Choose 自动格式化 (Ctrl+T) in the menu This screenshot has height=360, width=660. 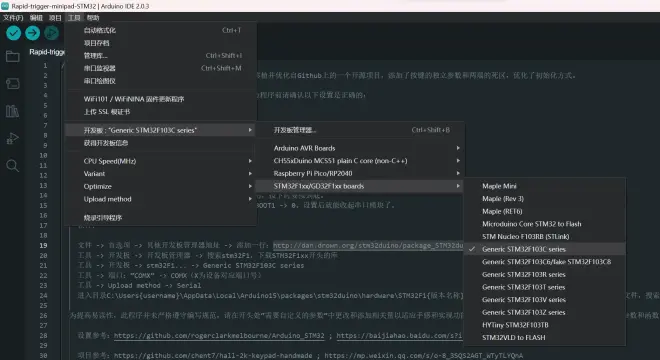tap(161, 30)
